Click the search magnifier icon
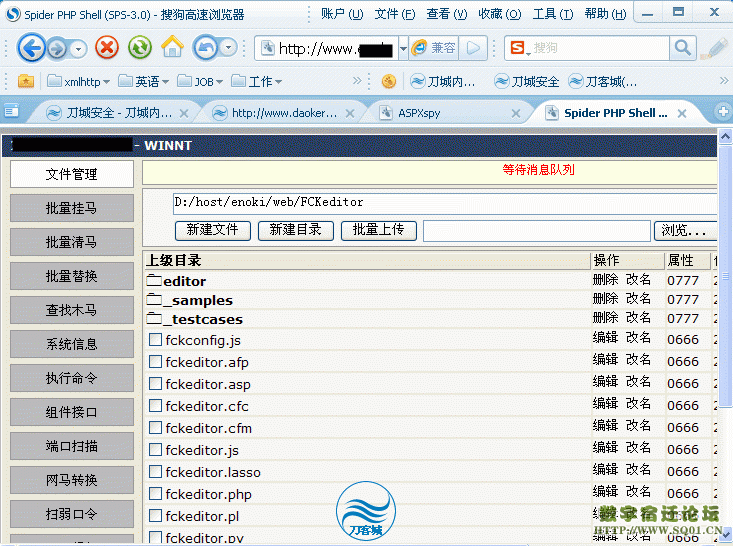Image resolution: width=733 pixels, height=546 pixels. tap(683, 48)
